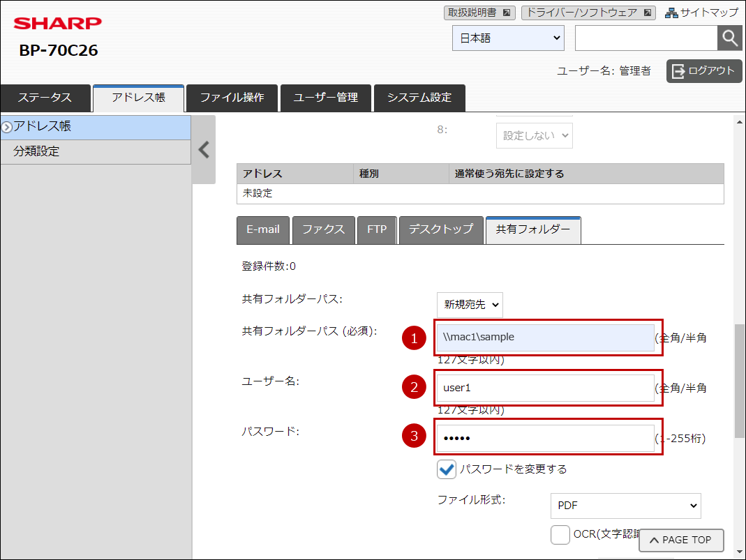Image resolution: width=746 pixels, height=560 pixels.
Task: Open the サイトマップ link
Action: [x=702, y=13]
